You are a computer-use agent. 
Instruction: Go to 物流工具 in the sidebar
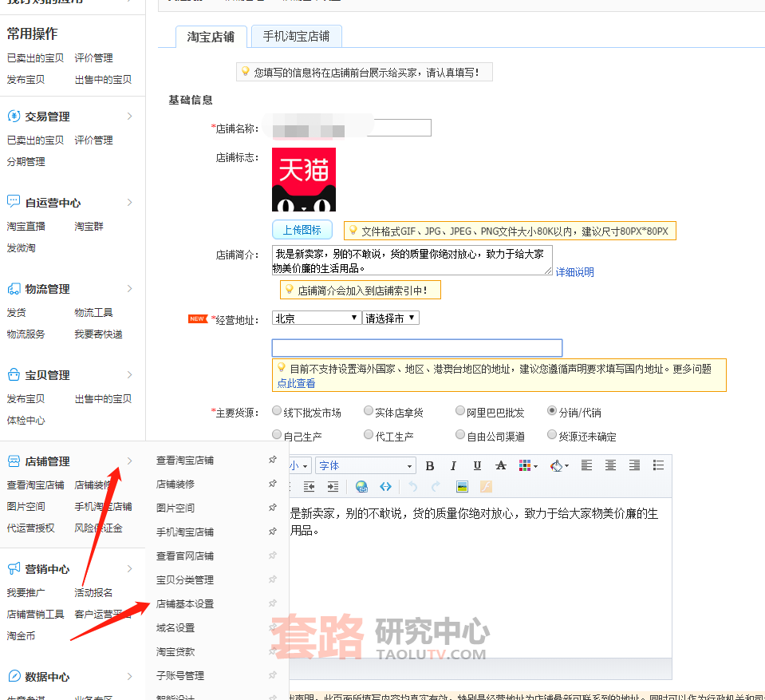pyautogui.click(x=93, y=312)
